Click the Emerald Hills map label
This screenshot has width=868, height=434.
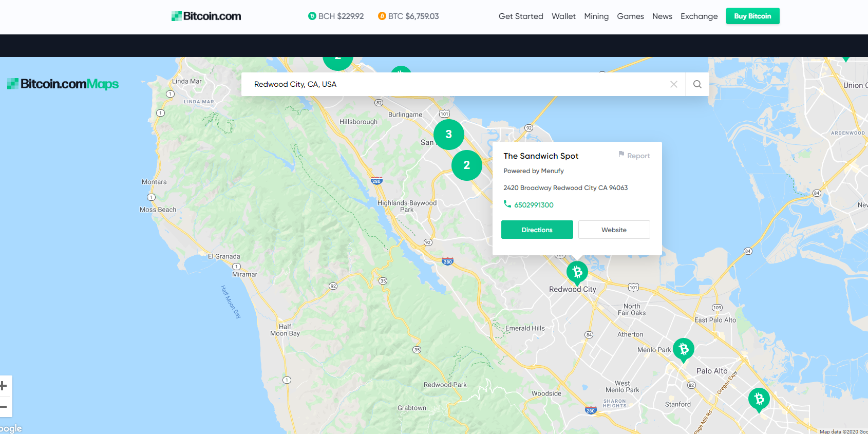(525, 328)
